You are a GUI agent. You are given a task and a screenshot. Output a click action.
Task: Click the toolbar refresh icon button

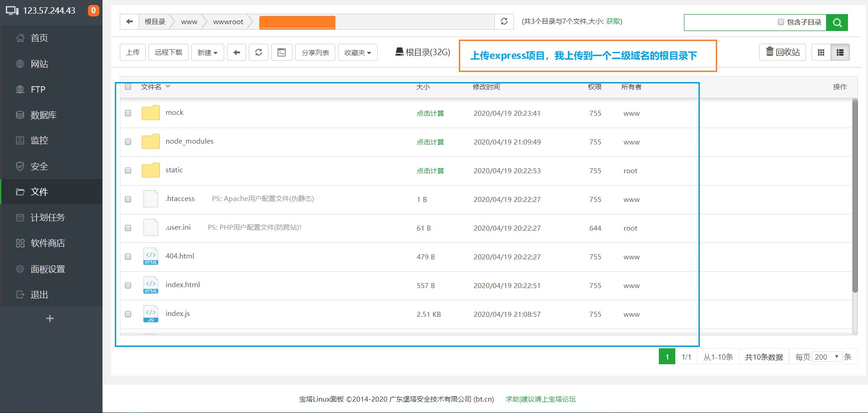click(258, 52)
